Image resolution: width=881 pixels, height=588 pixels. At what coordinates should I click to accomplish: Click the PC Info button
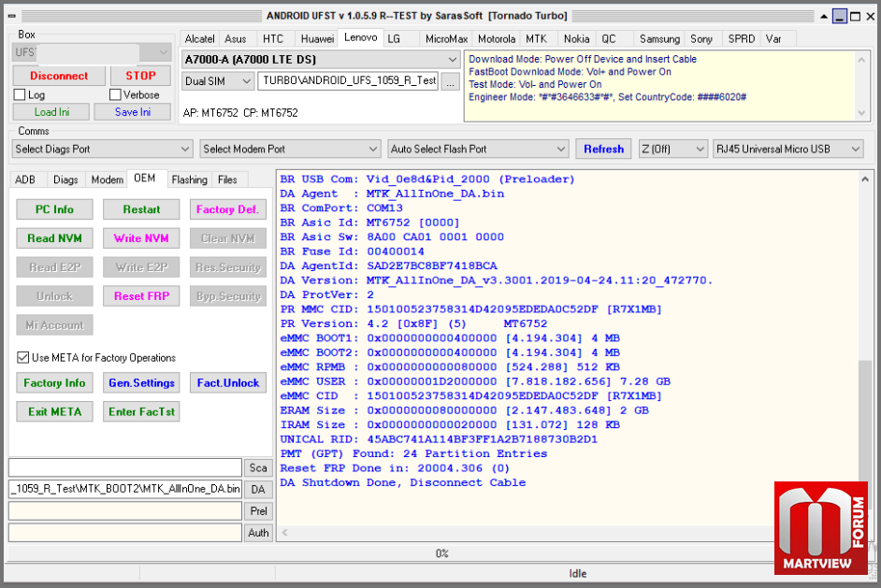click(x=54, y=209)
